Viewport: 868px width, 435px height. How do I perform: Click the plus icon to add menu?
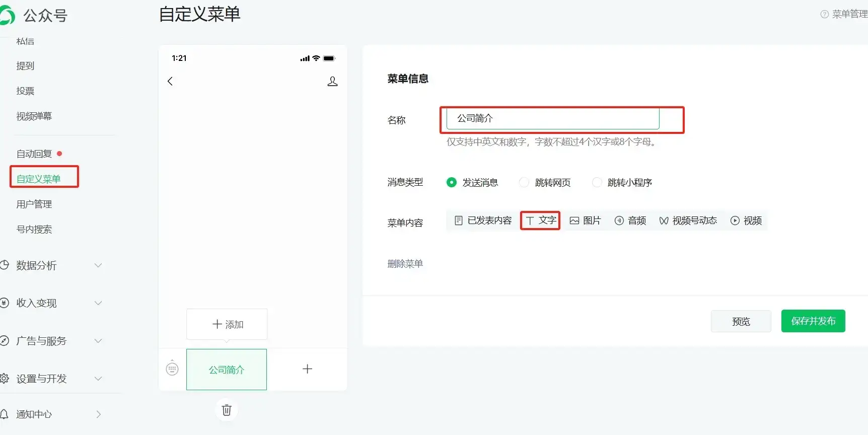click(x=307, y=369)
